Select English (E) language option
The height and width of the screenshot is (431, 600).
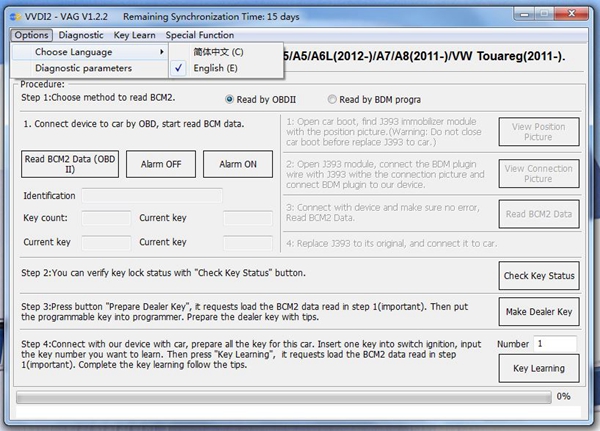(226, 68)
